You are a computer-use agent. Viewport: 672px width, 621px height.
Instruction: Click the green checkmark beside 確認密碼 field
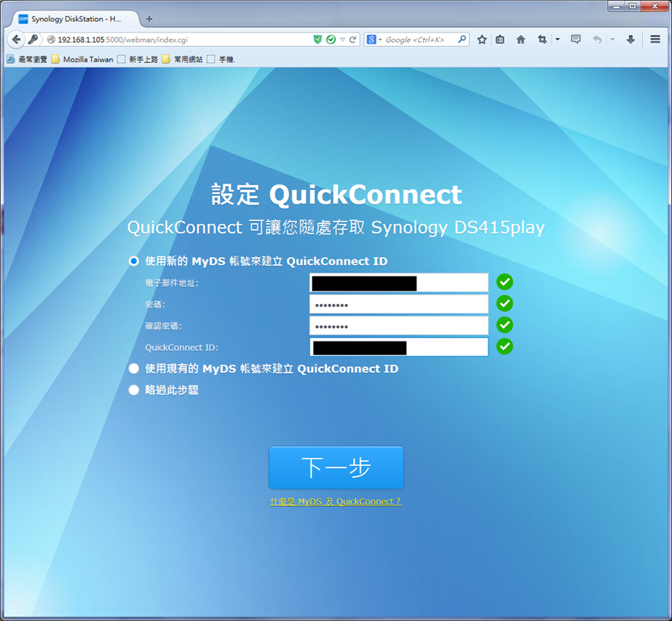pos(505,325)
